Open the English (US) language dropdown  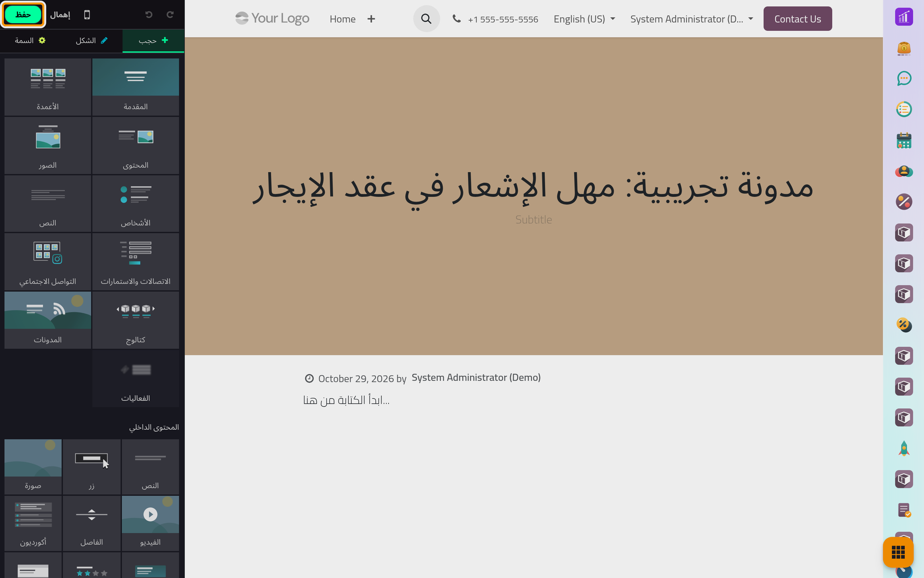pos(584,19)
